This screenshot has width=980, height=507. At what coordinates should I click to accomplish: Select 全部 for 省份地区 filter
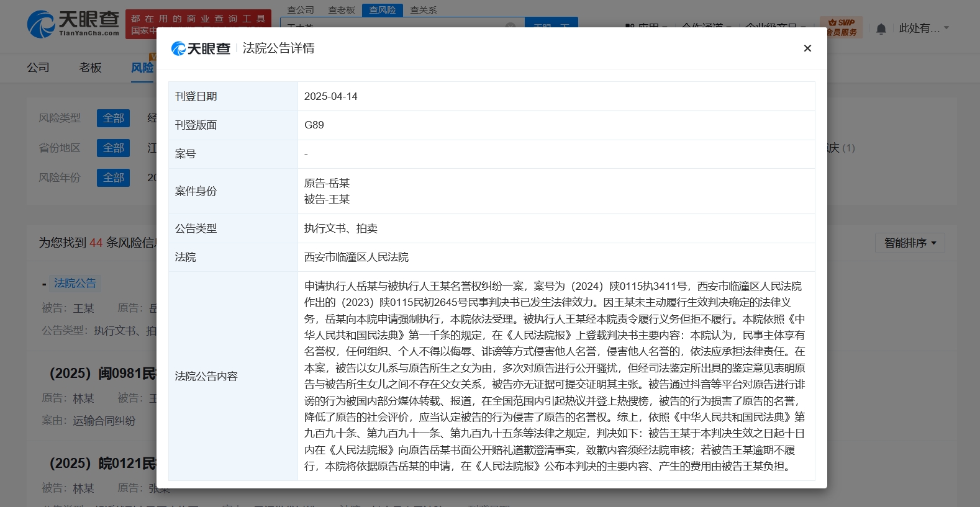click(113, 148)
